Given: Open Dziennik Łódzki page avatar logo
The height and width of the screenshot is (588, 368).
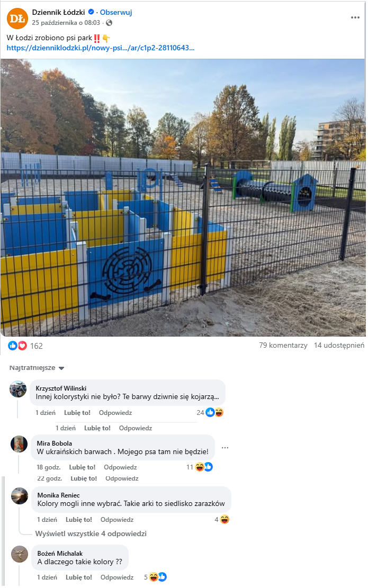Looking at the screenshot, I should [17, 18].
